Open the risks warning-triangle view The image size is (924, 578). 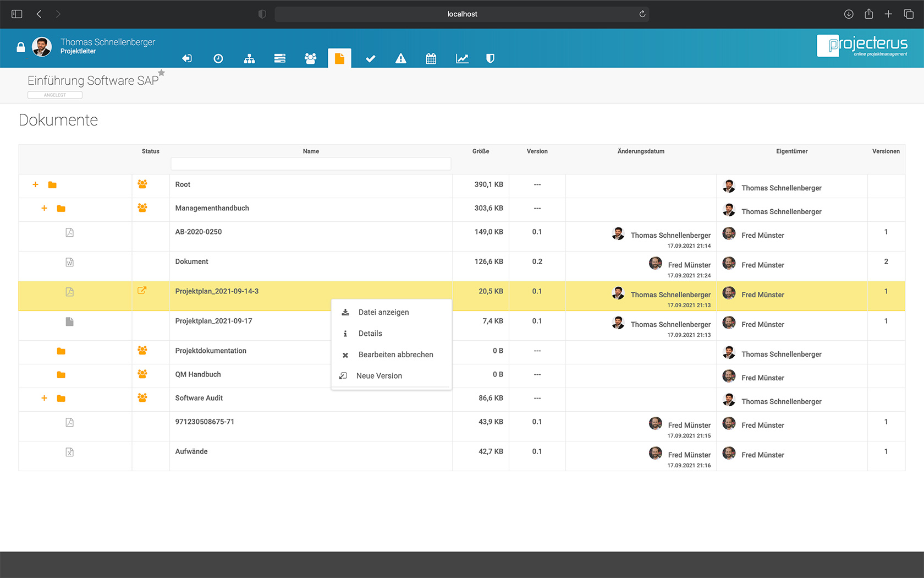pyautogui.click(x=400, y=58)
